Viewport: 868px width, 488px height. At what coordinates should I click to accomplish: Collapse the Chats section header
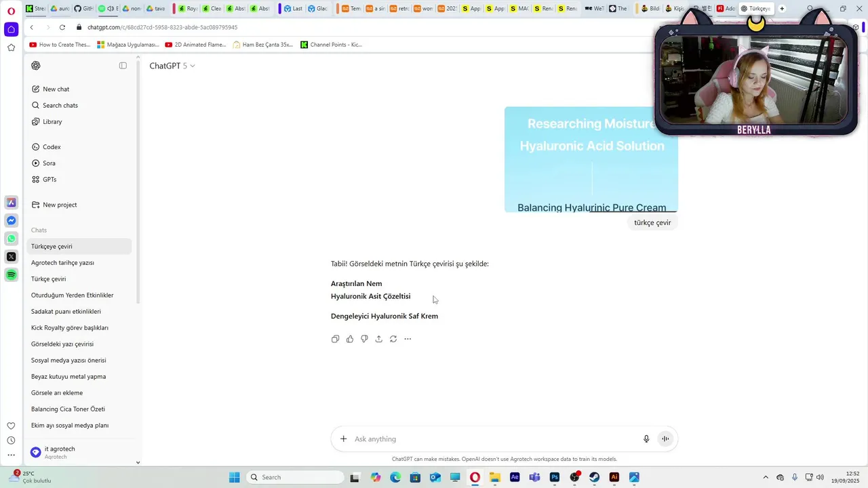click(x=39, y=230)
